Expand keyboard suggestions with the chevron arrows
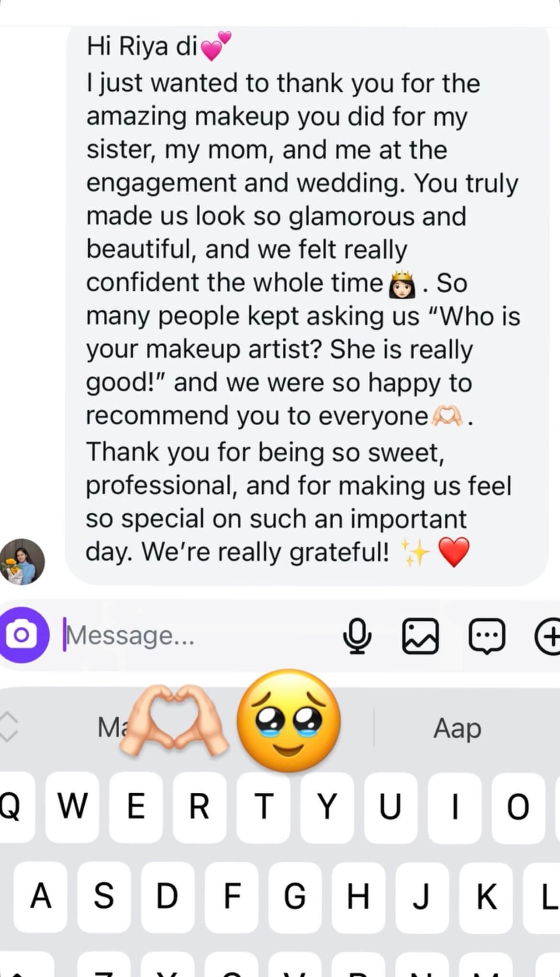Image resolution: width=560 pixels, height=977 pixels. coord(9,727)
